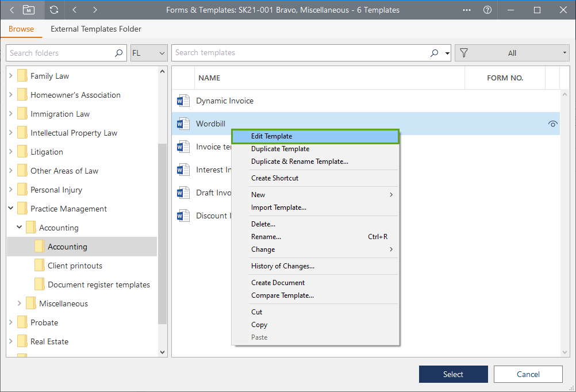Click the back navigation arrow
This screenshot has width=576, height=392.
click(x=75, y=10)
